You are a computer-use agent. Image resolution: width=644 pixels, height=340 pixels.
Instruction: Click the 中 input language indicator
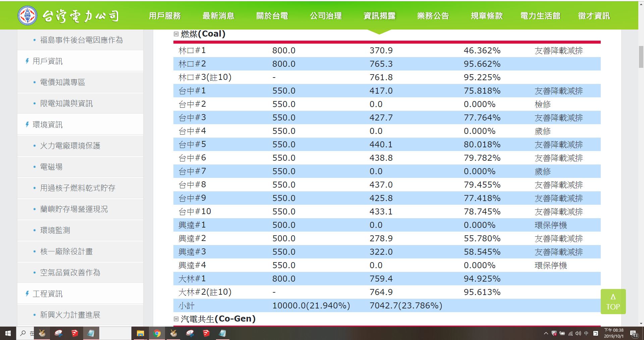tap(586, 333)
